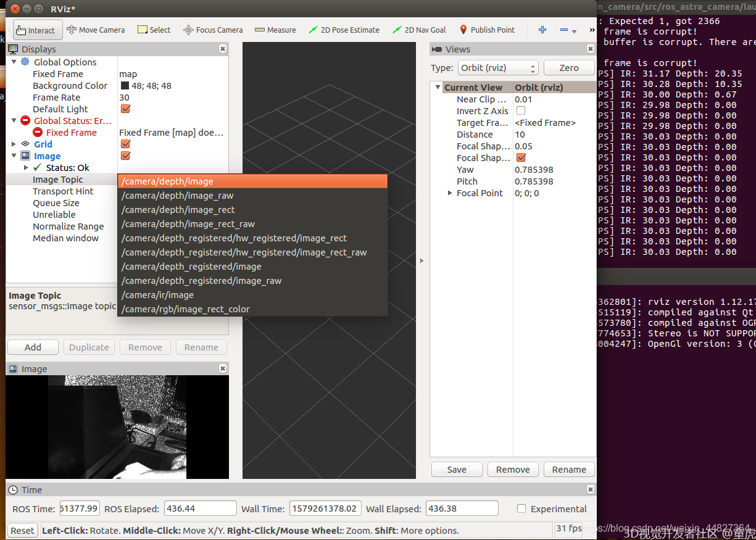Viewport: 756px width, 540px height.
Task: Close the Displays panel
Action: (223, 49)
